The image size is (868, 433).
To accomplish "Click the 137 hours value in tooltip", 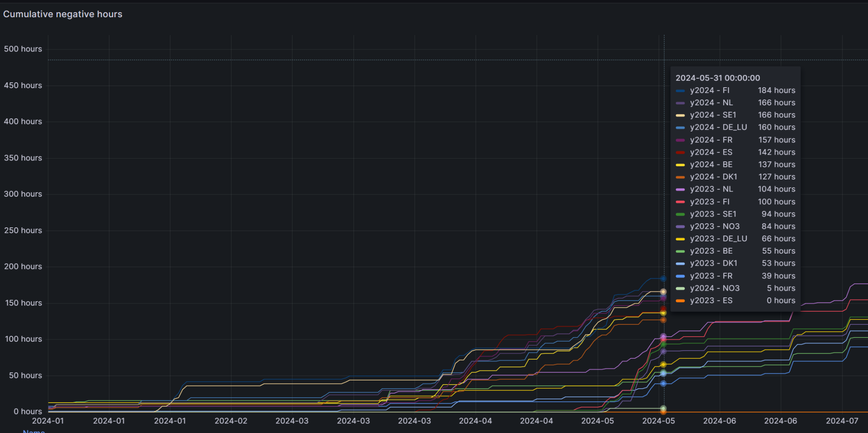I will click(777, 164).
